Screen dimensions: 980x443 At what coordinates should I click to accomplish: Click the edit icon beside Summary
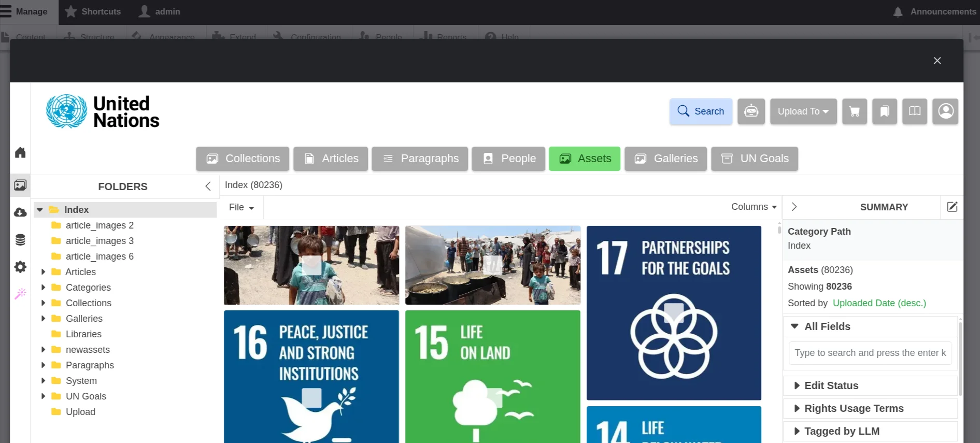click(951, 207)
